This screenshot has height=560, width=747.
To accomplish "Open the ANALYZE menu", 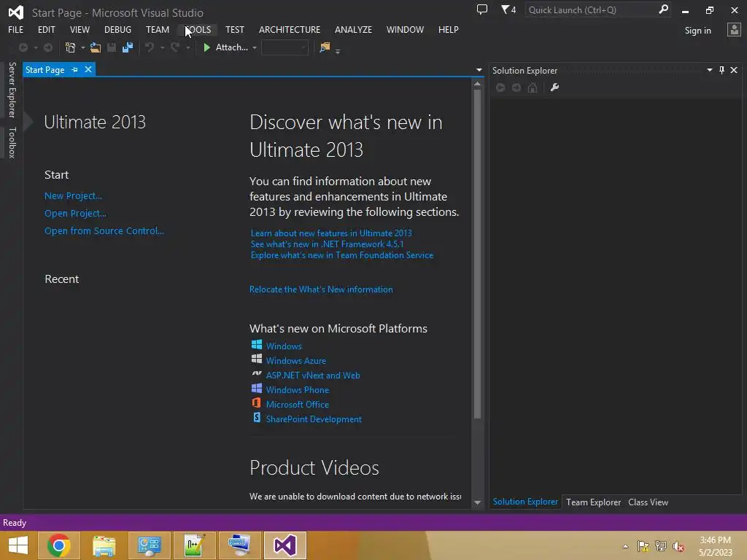I will click(x=354, y=29).
